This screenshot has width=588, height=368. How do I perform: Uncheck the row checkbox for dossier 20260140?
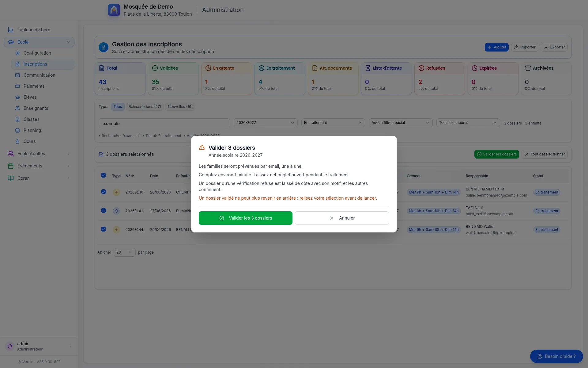pyautogui.click(x=104, y=192)
